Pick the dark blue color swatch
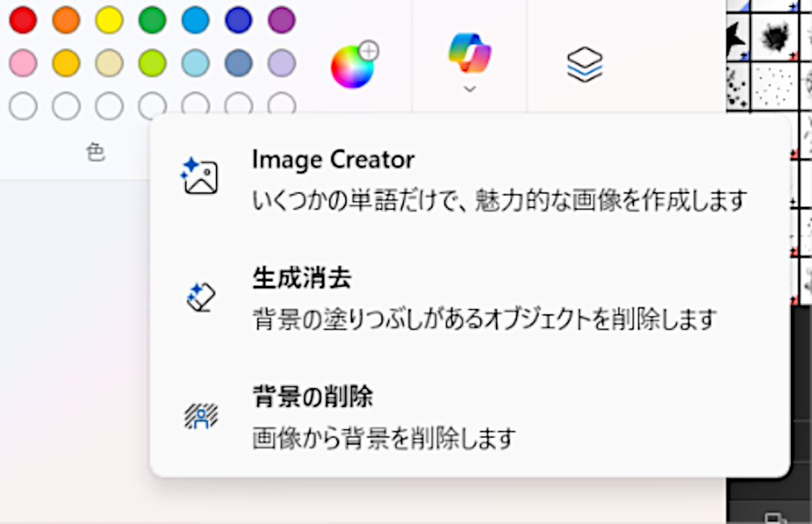The width and height of the screenshot is (812, 524). [x=239, y=20]
